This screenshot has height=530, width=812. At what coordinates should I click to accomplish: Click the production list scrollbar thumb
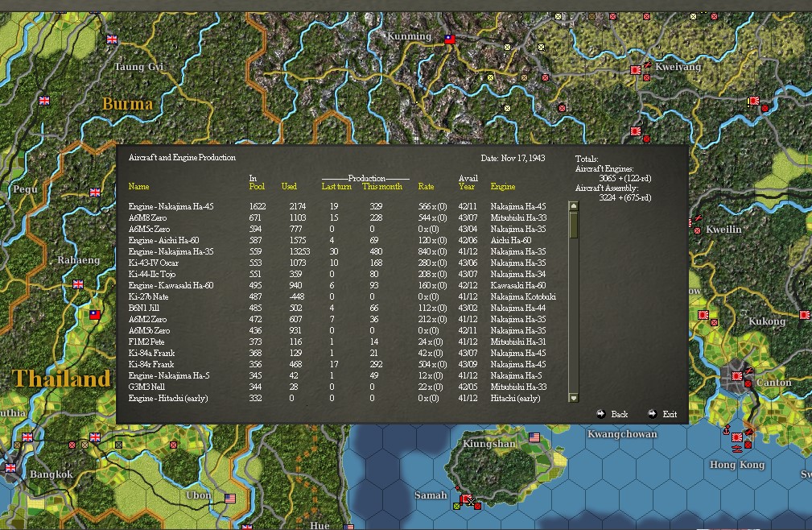(x=573, y=225)
